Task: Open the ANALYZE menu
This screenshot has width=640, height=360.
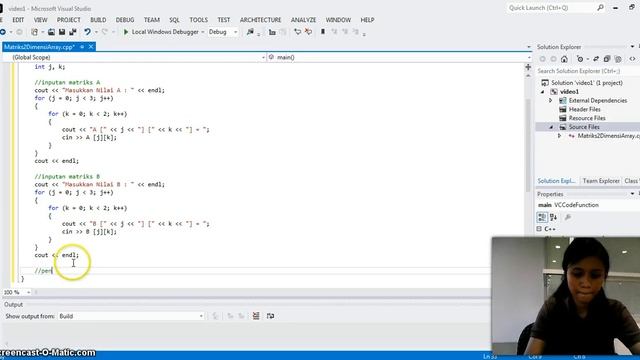Action: [x=303, y=20]
